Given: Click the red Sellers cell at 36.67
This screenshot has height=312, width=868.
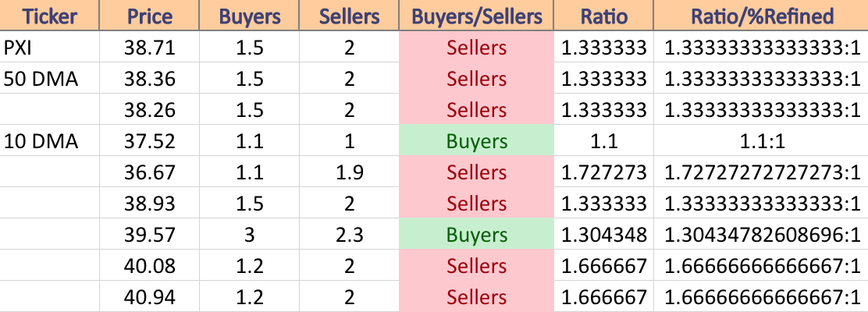Looking at the screenshot, I should pos(476,172).
